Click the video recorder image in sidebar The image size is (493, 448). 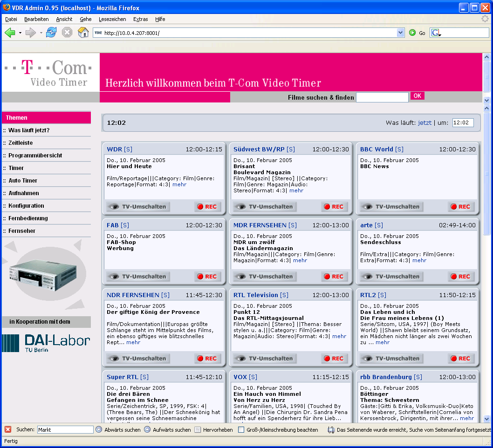click(x=43, y=275)
